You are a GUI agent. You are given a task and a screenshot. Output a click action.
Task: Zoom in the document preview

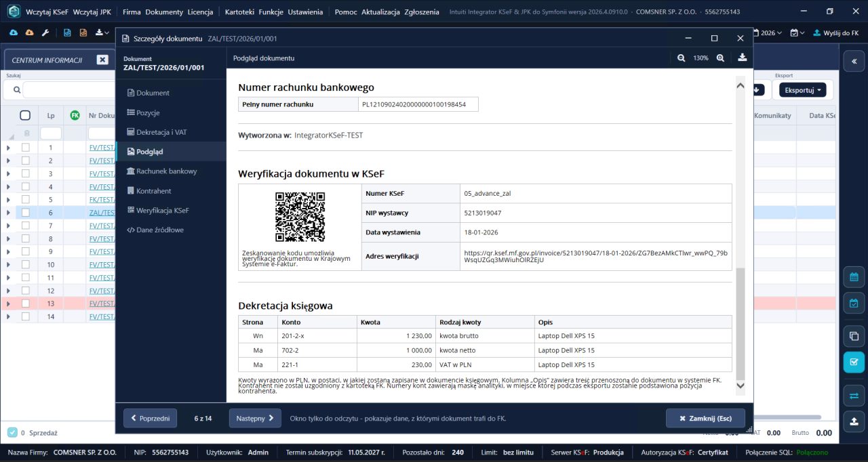pos(720,58)
